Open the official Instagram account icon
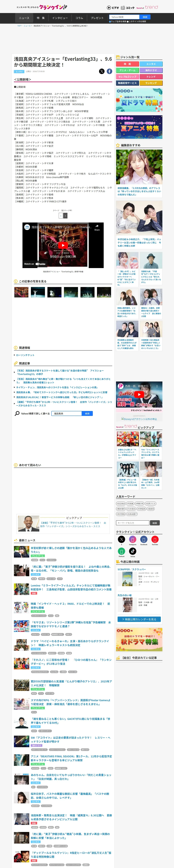174x868 pixels. tap(133, 540)
